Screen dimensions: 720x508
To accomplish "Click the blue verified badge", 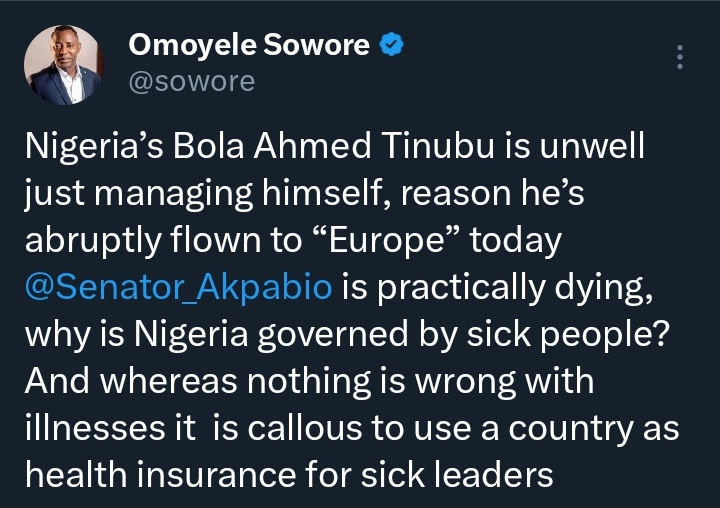I will coord(395,46).
